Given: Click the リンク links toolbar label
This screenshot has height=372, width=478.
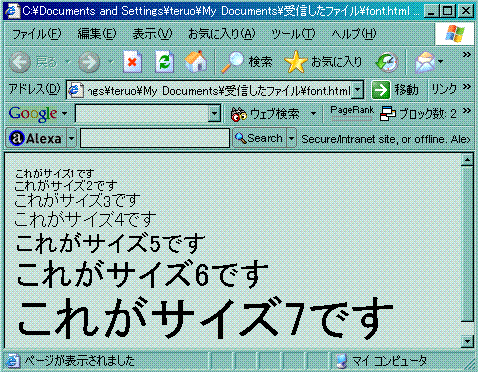Looking at the screenshot, I should 444,89.
